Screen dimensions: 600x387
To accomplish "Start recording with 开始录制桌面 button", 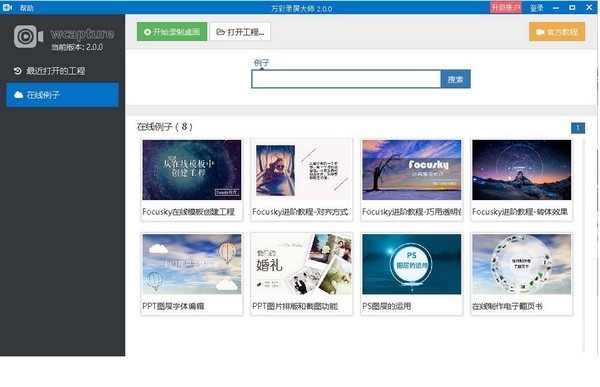I will (172, 32).
